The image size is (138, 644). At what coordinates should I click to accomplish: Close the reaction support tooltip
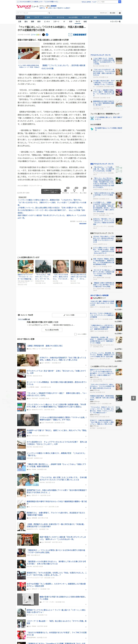coord(60,190)
